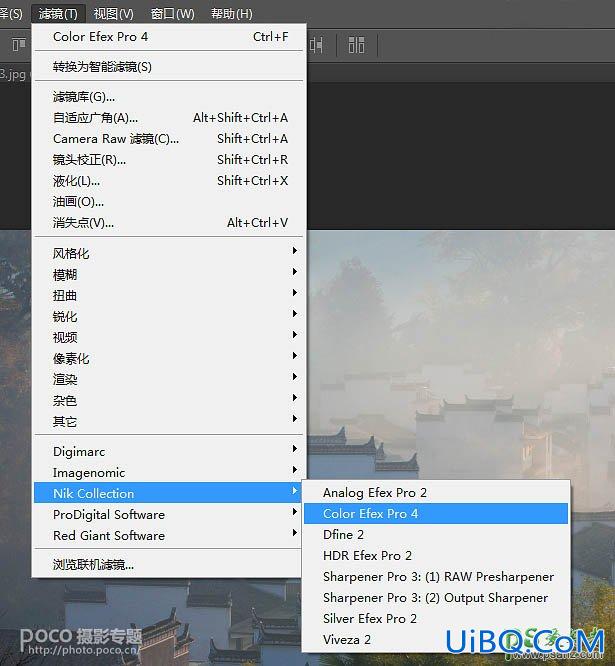Open the 滤镜(T) menu
615x666 pixels.
pyautogui.click(x=58, y=14)
